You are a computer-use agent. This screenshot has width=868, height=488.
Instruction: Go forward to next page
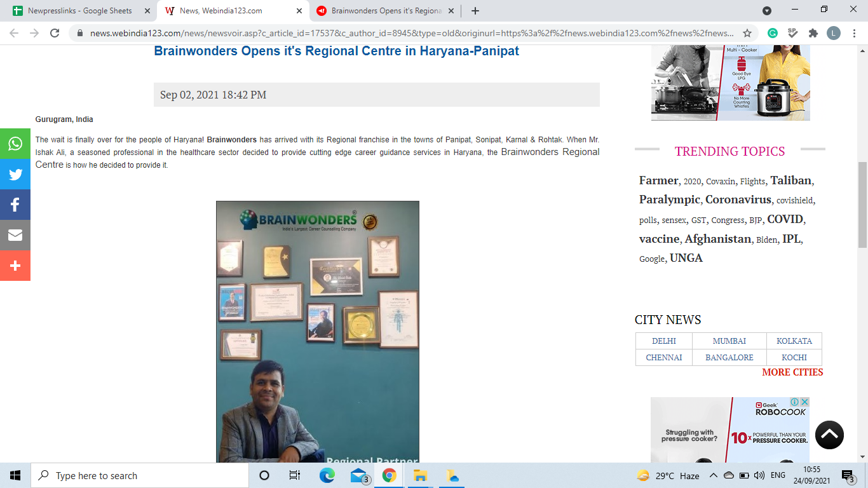(34, 33)
